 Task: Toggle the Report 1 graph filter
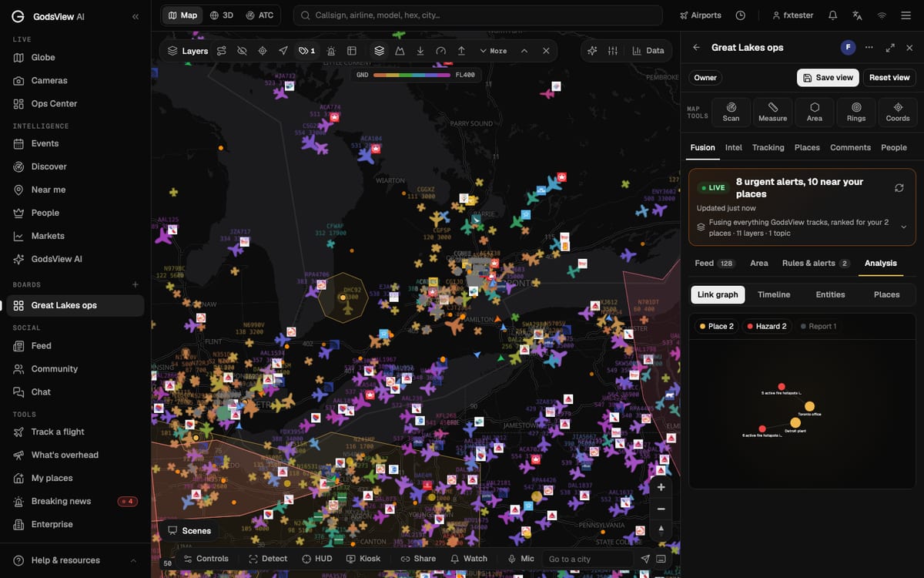pos(819,326)
